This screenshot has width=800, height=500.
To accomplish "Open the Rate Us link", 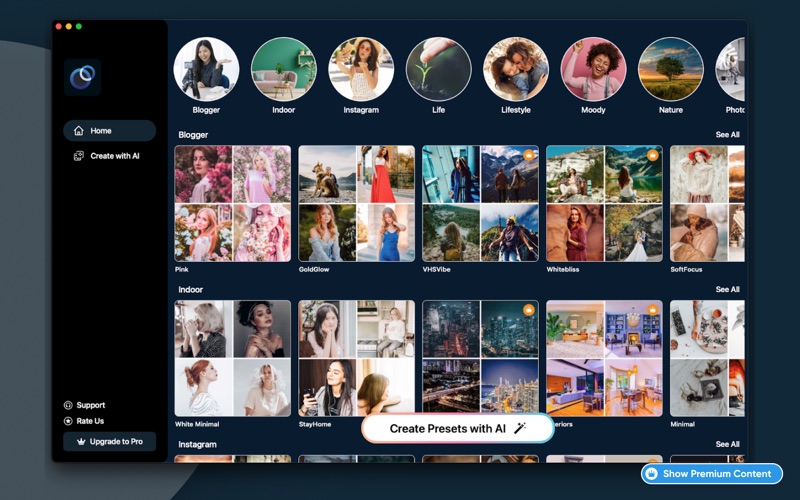I will (x=84, y=421).
